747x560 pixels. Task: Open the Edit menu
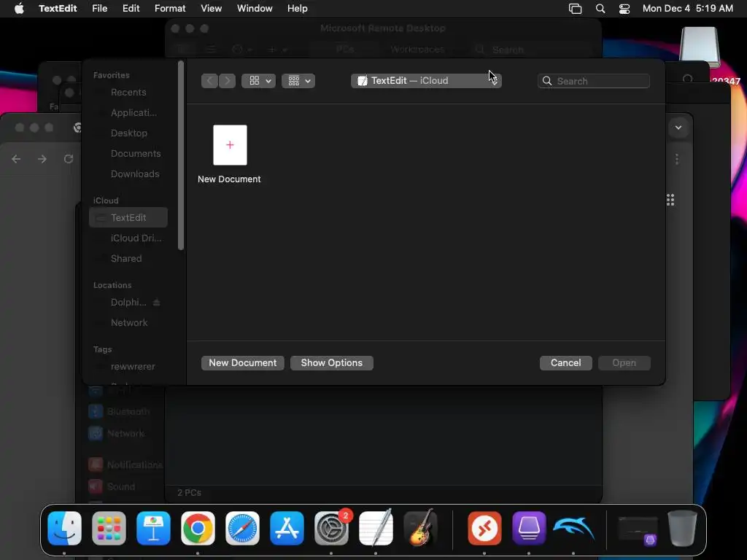(131, 9)
